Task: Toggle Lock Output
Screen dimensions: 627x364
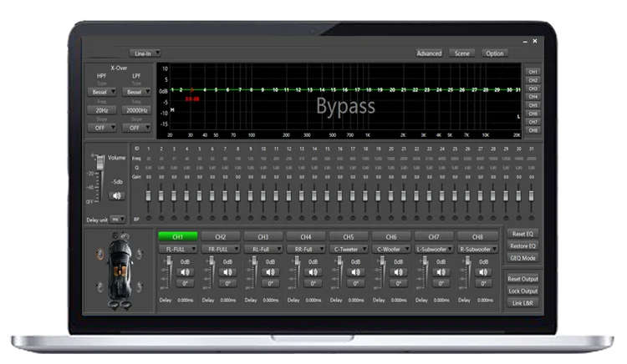Action: coord(522,291)
